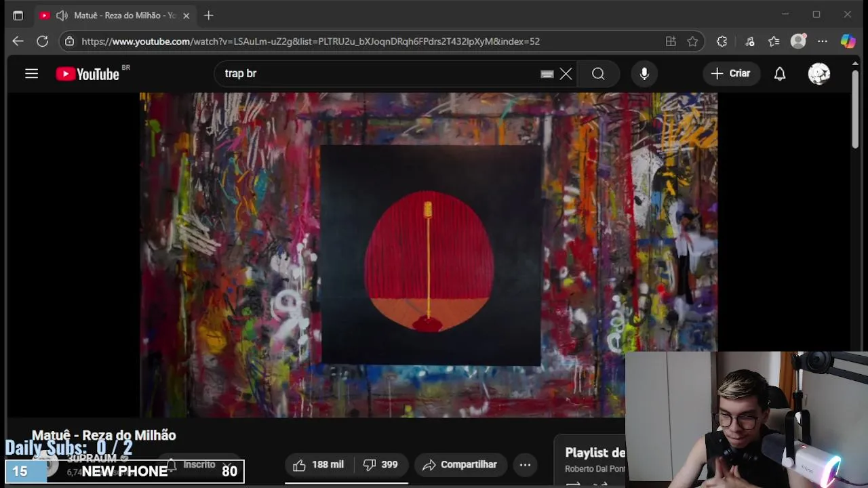Open the Roberto Dal Pont playlist owner
The height and width of the screenshot is (488, 868).
pyautogui.click(x=595, y=469)
